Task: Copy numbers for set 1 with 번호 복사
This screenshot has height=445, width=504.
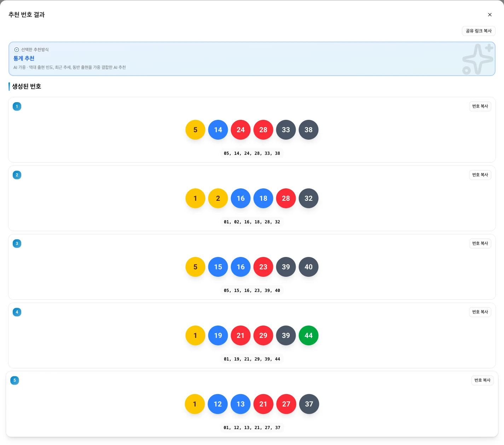Action: pos(480,106)
